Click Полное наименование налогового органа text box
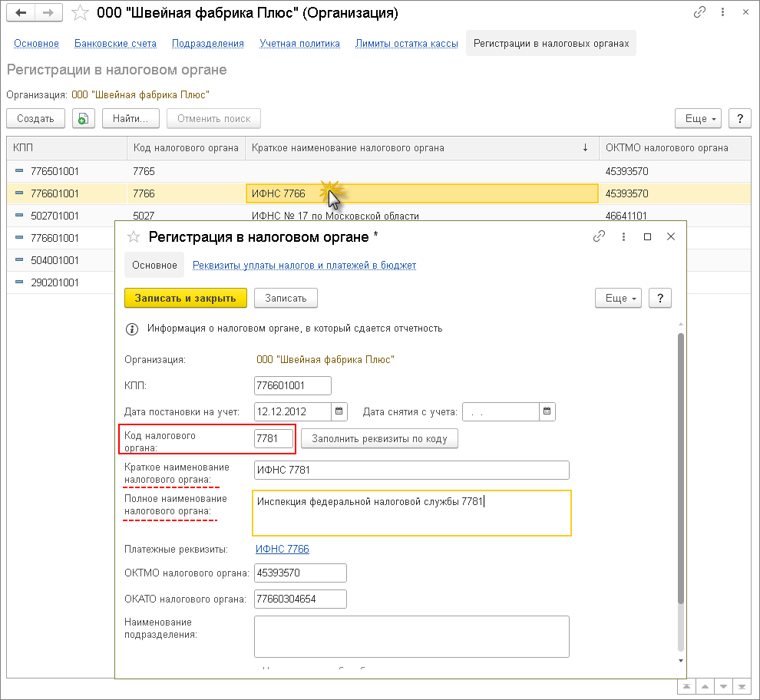The height and width of the screenshot is (700, 760). click(411, 513)
